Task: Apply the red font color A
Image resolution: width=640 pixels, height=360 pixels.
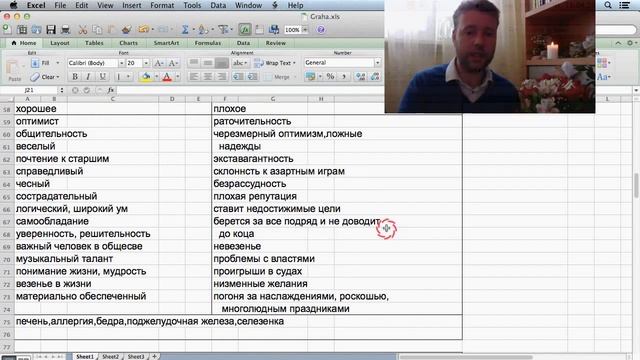Action: coord(167,76)
